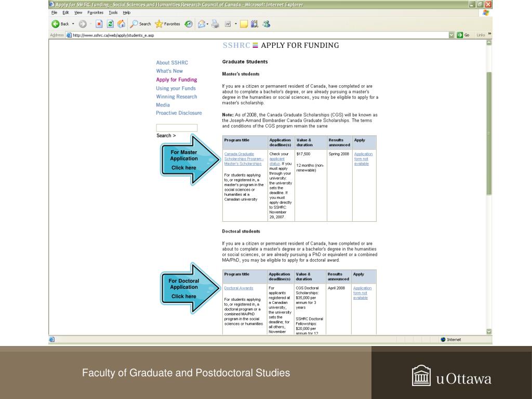Open the File menu
Image resolution: width=532 pixels, height=399 pixels.
pos(54,12)
